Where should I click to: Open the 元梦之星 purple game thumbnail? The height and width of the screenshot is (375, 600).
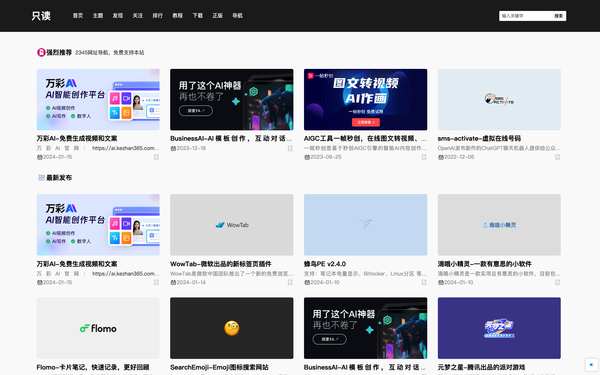499,328
